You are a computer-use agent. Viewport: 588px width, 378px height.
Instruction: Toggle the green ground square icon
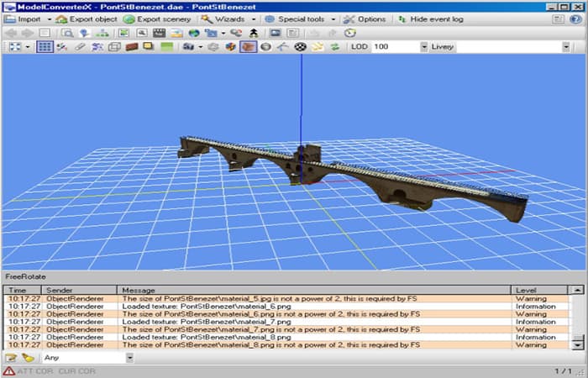[x=167, y=47]
